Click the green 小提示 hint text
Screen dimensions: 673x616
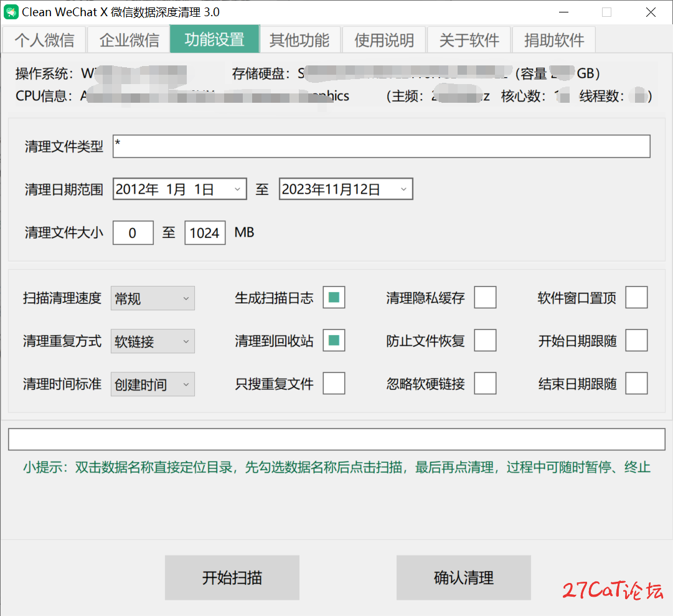(x=337, y=467)
